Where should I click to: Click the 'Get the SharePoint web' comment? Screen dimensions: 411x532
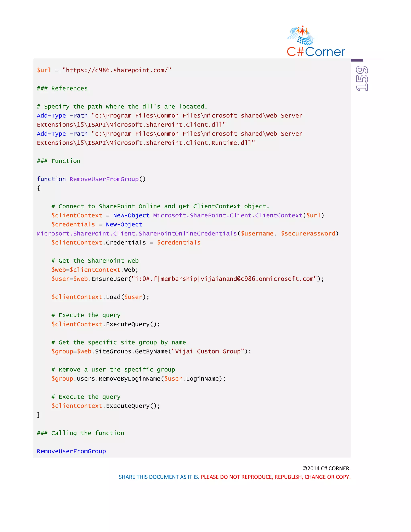click(95, 261)
